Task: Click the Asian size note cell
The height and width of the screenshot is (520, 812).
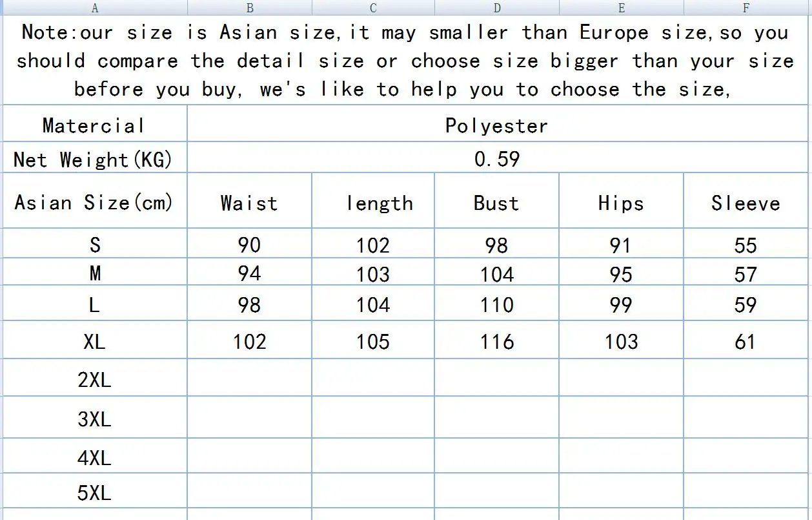Action: pos(405,60)
